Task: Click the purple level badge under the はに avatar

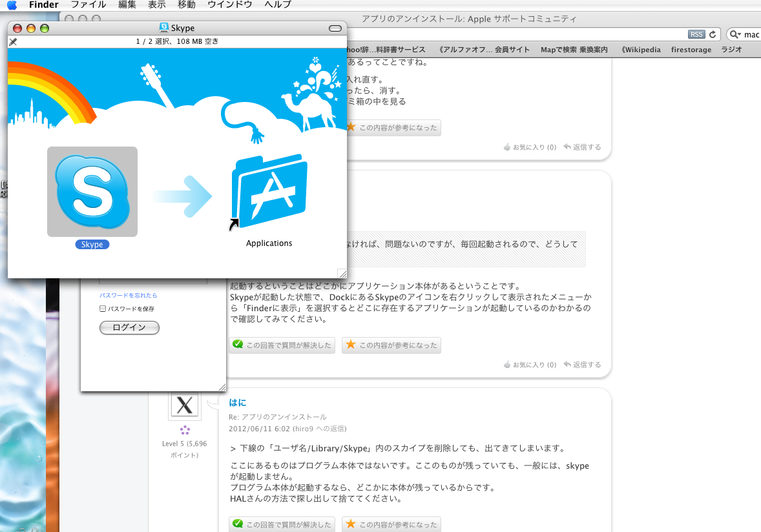Action: coord(184,430)
